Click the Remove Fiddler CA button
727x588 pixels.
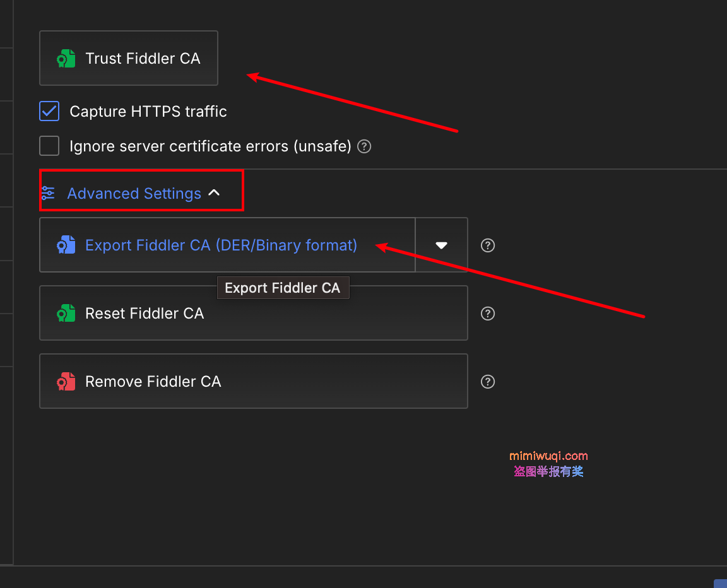[x=254, y=381]
